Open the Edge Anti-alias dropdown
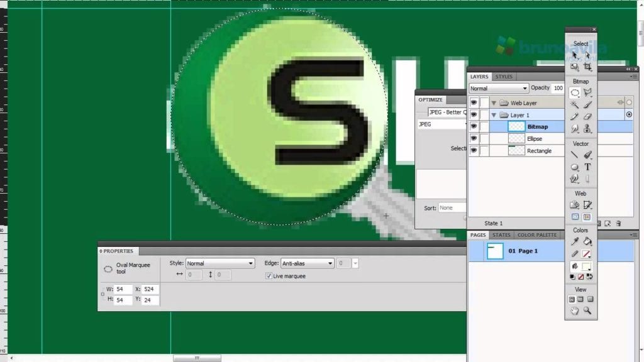The height and width of the screenshot is (362, 644). pos(307,263)
